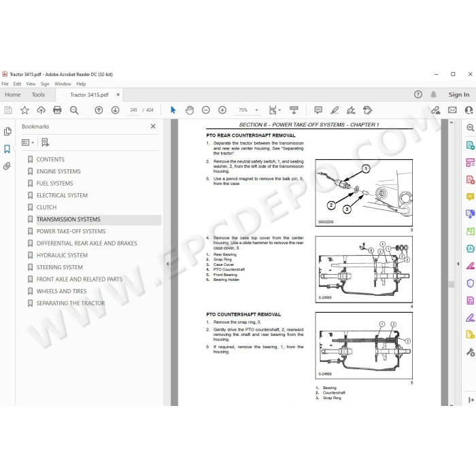Open the Attachments paperclip panel
476x476 pixels.
[x=7, y=166]
